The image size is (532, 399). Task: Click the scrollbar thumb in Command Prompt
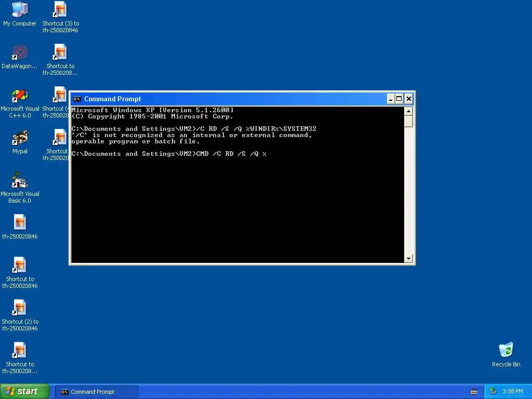tap(408, 122)
